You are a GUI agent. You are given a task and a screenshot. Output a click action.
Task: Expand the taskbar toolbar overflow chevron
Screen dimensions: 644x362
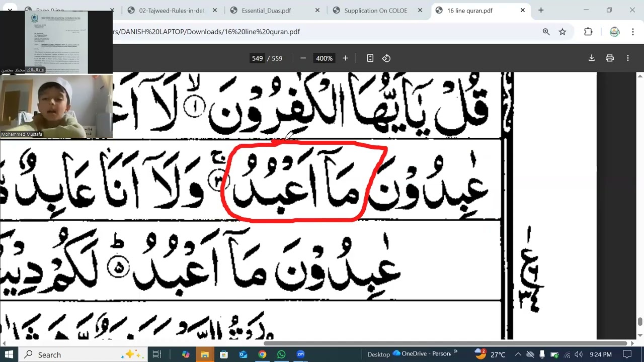click(x=456, y=351)
